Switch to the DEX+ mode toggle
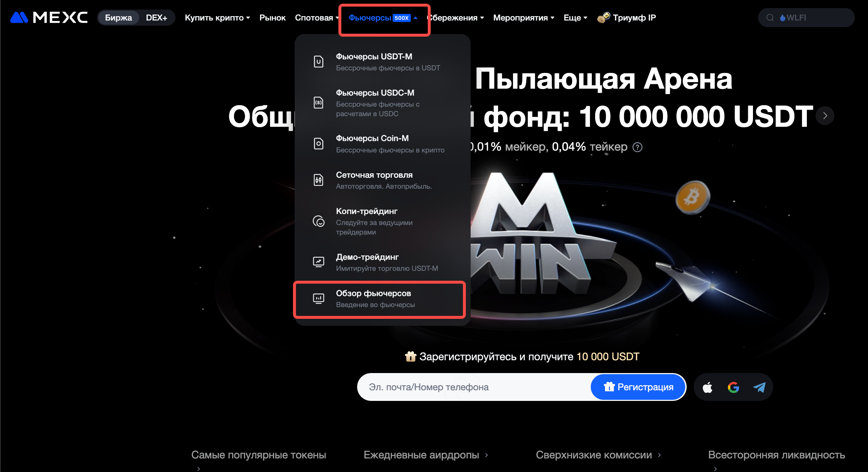 point(156,18)
